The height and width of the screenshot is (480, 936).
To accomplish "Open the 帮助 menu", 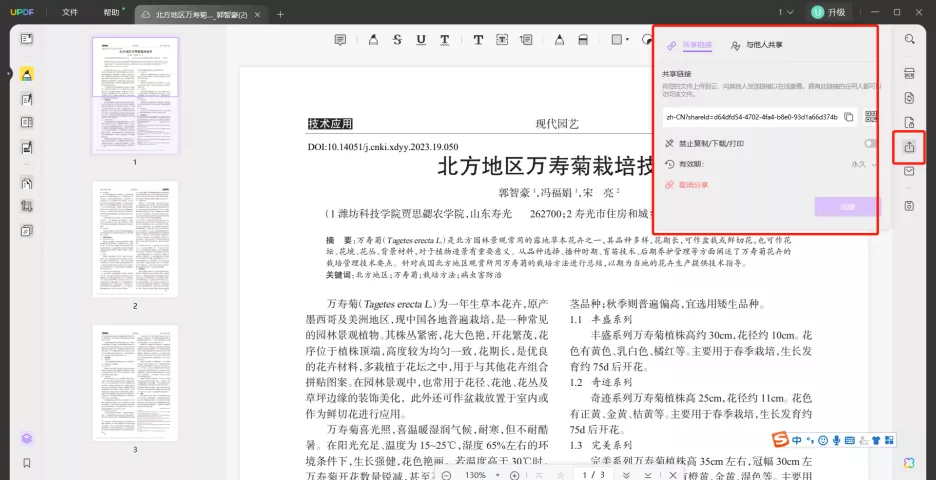I will pyautogui.click(x=112, y=12).
